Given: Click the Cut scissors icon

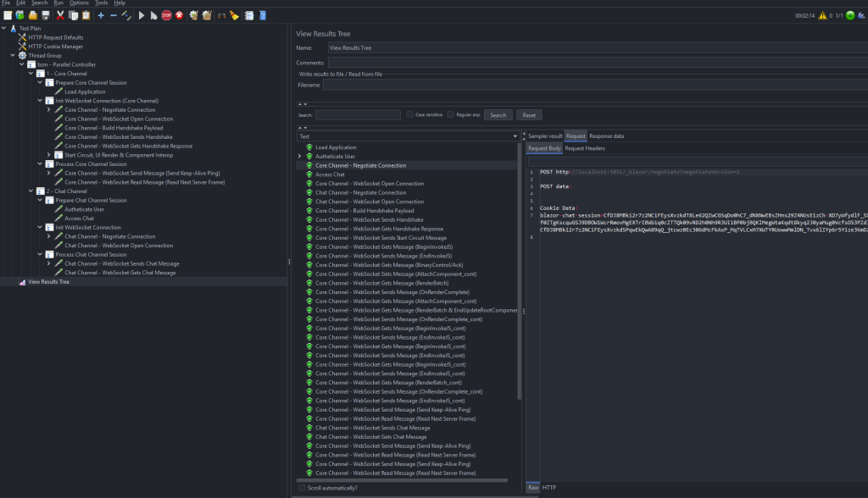Looking at the screenshot, I should [x=60, y=15].
